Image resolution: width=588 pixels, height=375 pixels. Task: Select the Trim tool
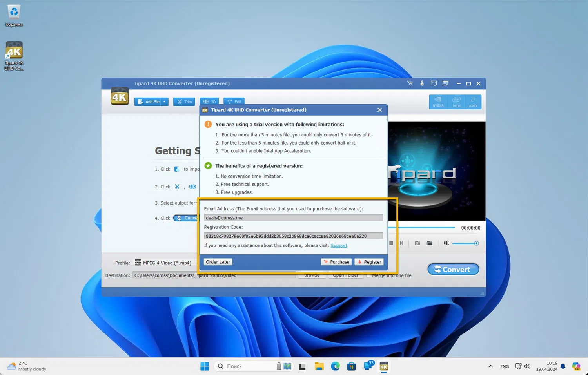pos(184,101)
